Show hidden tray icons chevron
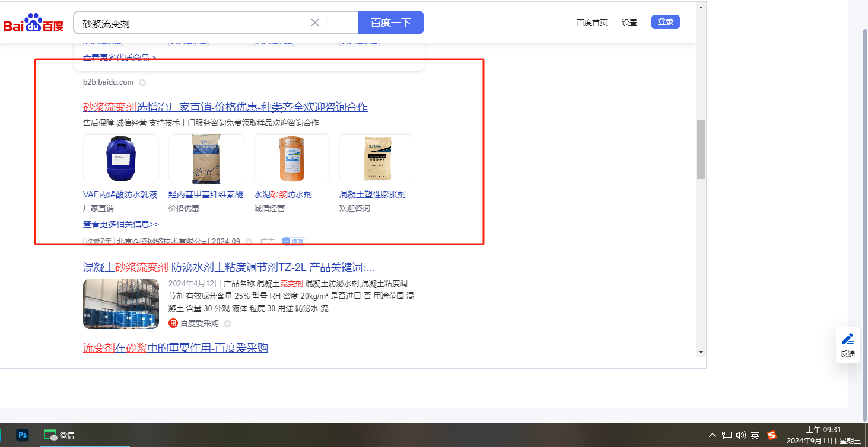 [713, 435]
